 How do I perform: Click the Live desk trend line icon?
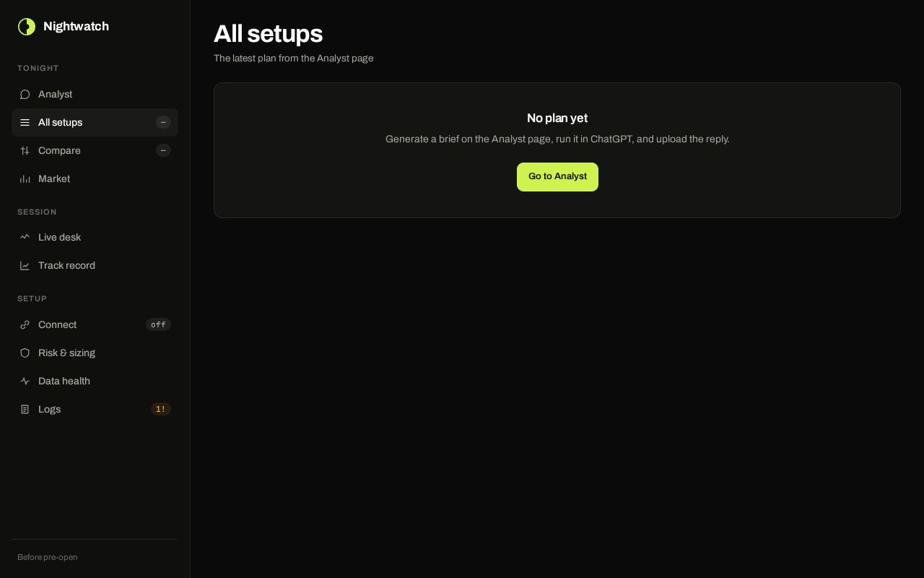coord(25,238)
